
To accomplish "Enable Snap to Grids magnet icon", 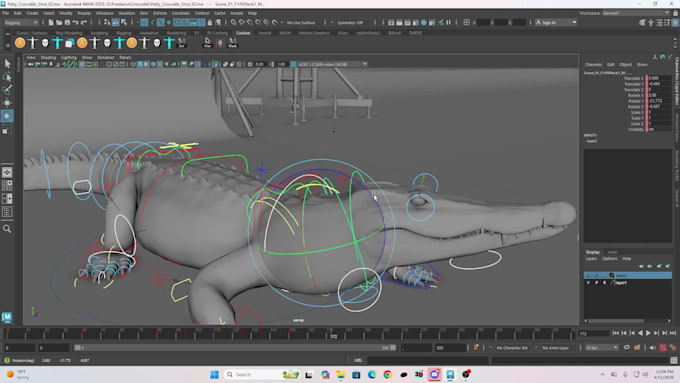I will pyautogui.click(x=233, y=23).
